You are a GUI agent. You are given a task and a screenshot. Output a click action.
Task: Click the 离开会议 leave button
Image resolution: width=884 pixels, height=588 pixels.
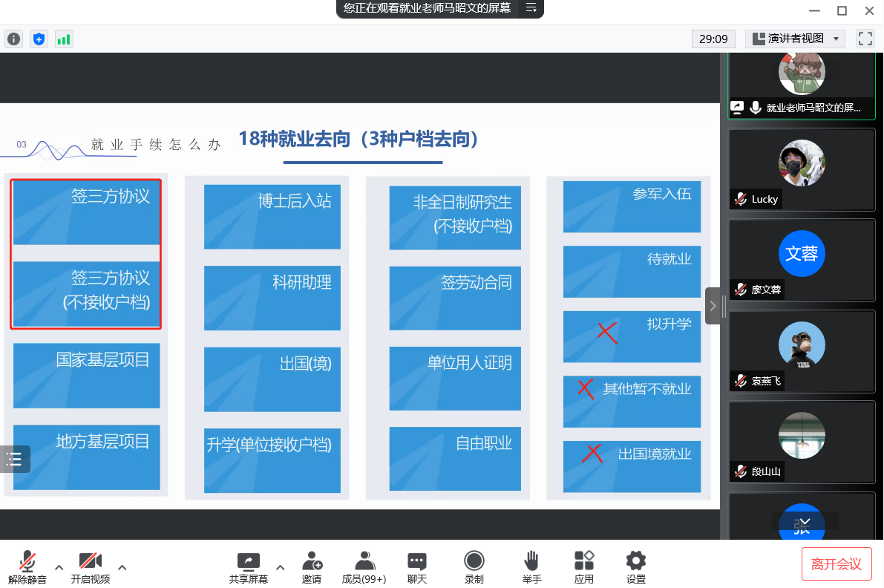836,564
